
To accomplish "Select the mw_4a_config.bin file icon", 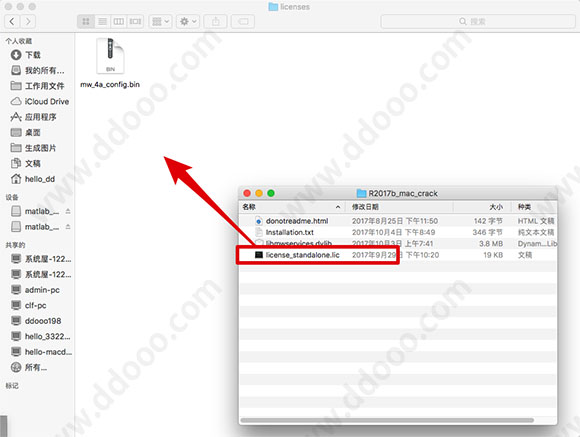I will (110, 56).
